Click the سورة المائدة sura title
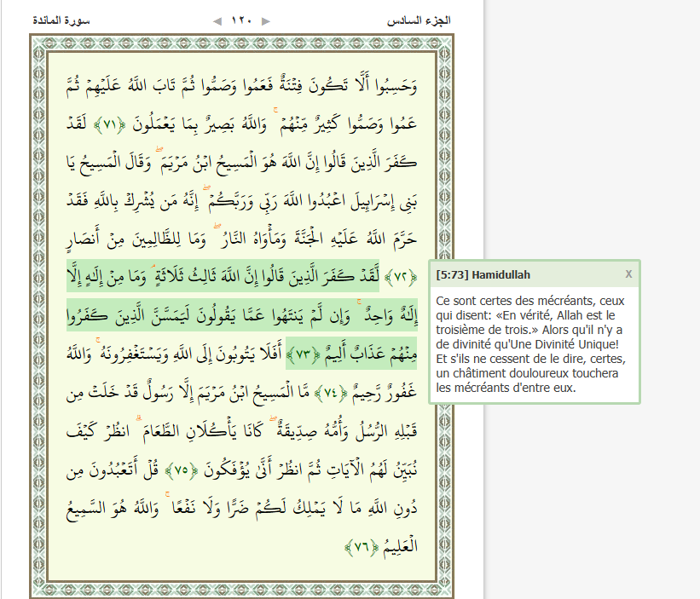Image resolution: width=700 pixels, height=599 pixels. click(x=61, y=20)
